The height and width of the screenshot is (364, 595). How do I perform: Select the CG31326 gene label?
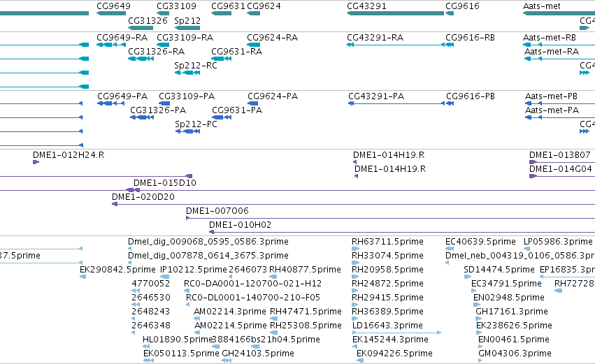[x=148, y=20]
